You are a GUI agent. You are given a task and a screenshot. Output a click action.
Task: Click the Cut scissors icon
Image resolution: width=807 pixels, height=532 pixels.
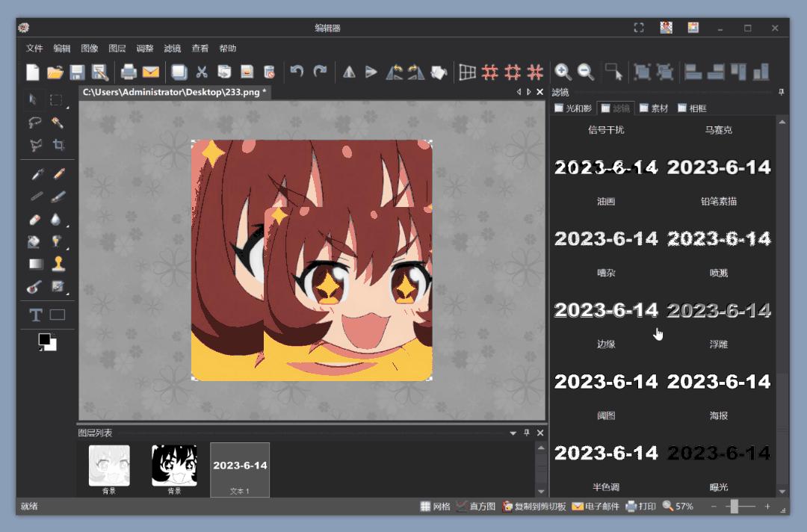(x=201, y=72)
